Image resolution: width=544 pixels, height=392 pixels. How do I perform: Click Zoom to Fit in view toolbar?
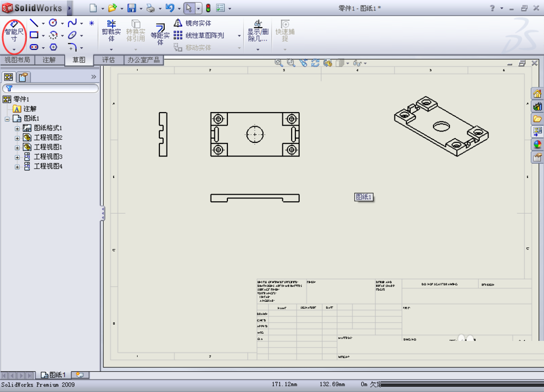coord(278,63)
